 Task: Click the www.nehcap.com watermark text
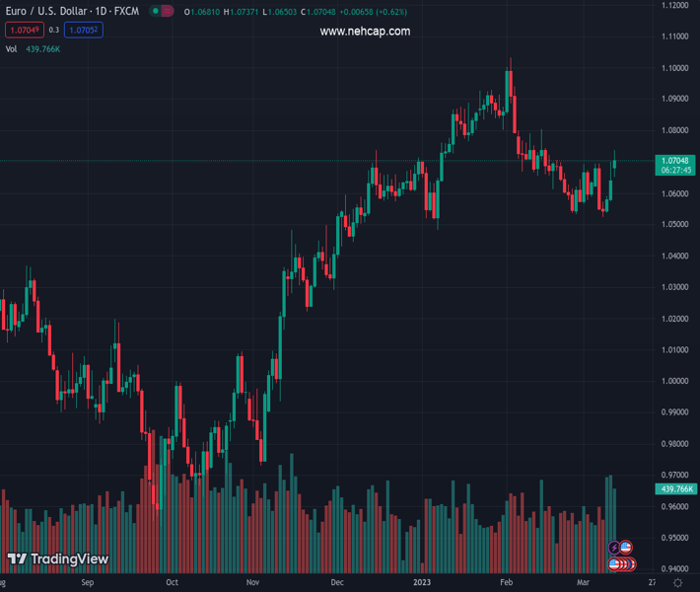(x=365, y=32)
